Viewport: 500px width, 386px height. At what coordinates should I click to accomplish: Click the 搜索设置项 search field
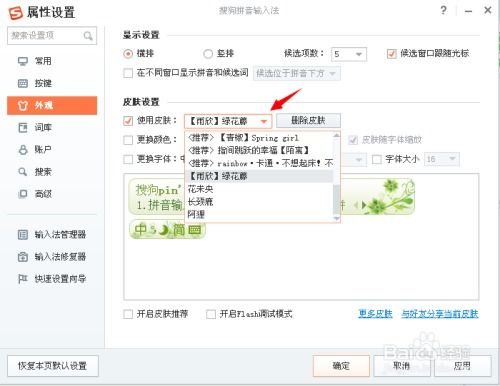pos(52,36)
